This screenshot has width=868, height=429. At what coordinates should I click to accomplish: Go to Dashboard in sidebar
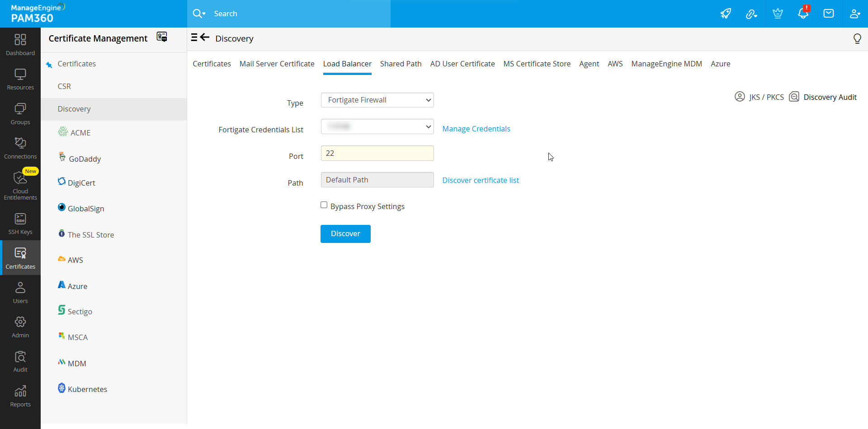[20, 45]
